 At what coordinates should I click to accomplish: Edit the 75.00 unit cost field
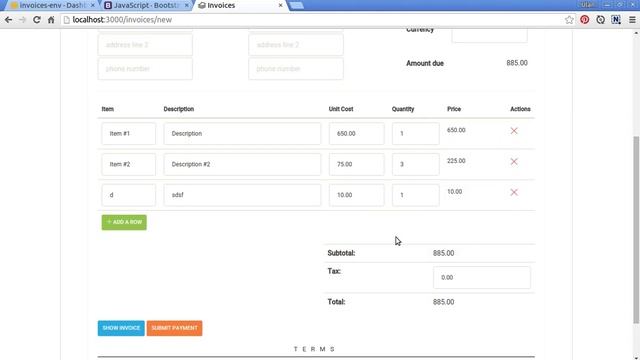click(x=356, y=164)
